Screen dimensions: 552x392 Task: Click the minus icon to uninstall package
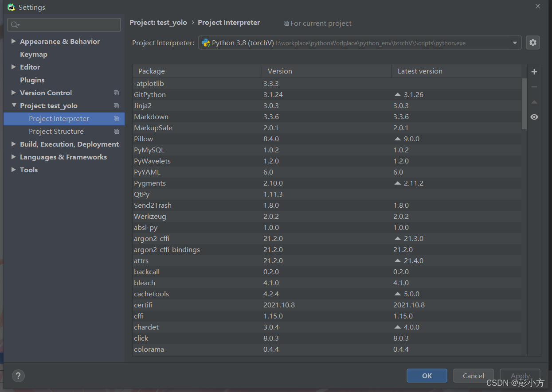tap(534, 87)
